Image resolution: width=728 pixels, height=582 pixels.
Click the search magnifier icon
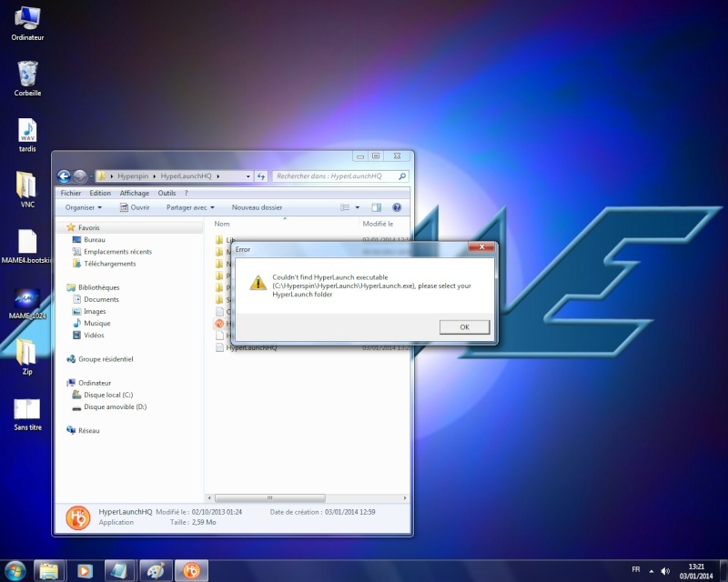(402, 176)
